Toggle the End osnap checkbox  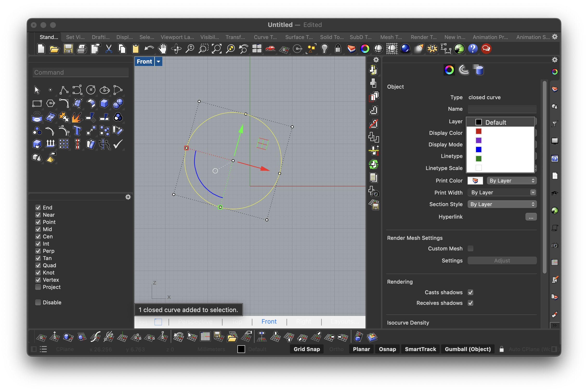tap(38, 208)
